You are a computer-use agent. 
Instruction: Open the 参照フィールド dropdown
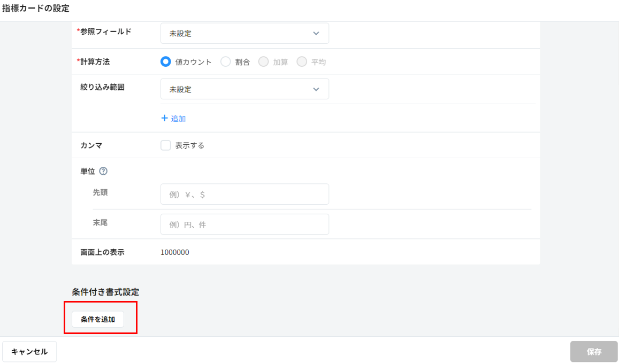(x=244, y=33)
